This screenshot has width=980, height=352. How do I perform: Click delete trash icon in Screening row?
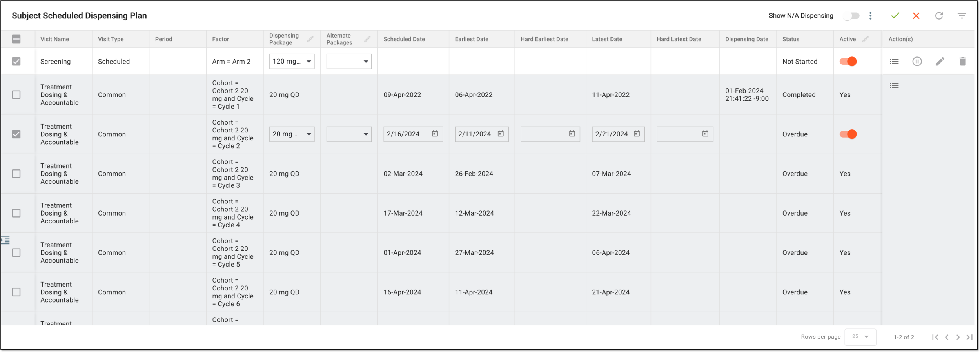[x=963, y=62]
